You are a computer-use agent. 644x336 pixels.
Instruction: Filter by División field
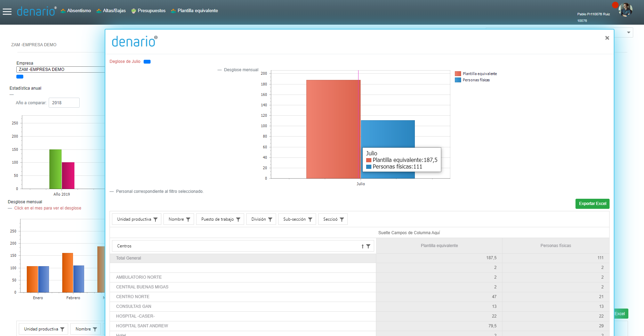(261, 219)
